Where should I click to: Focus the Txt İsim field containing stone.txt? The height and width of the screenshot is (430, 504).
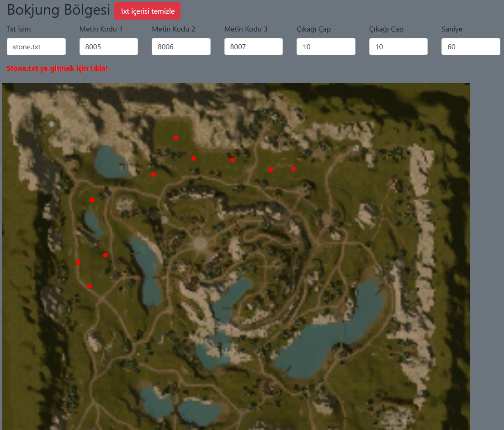tap(36, 47)
